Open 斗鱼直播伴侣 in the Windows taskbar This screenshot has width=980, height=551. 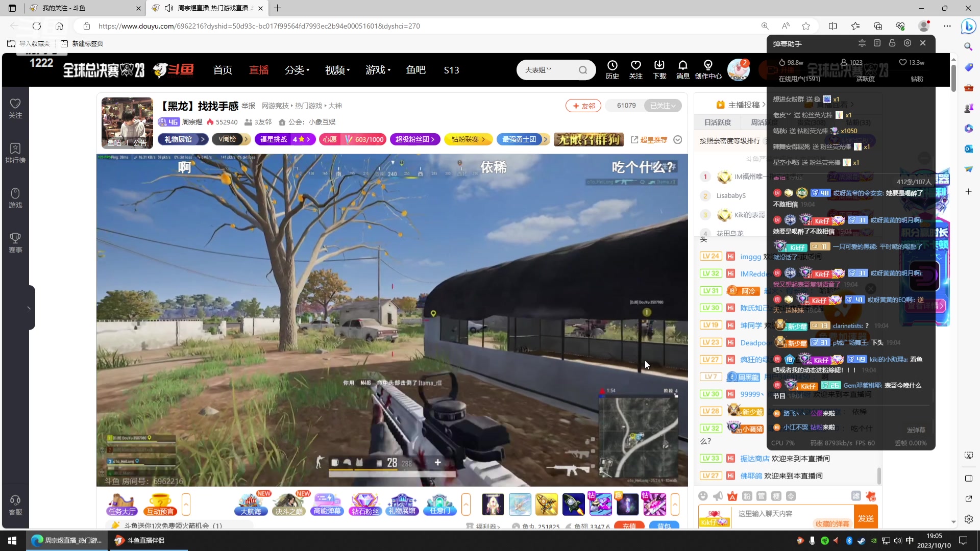[148, 540]
